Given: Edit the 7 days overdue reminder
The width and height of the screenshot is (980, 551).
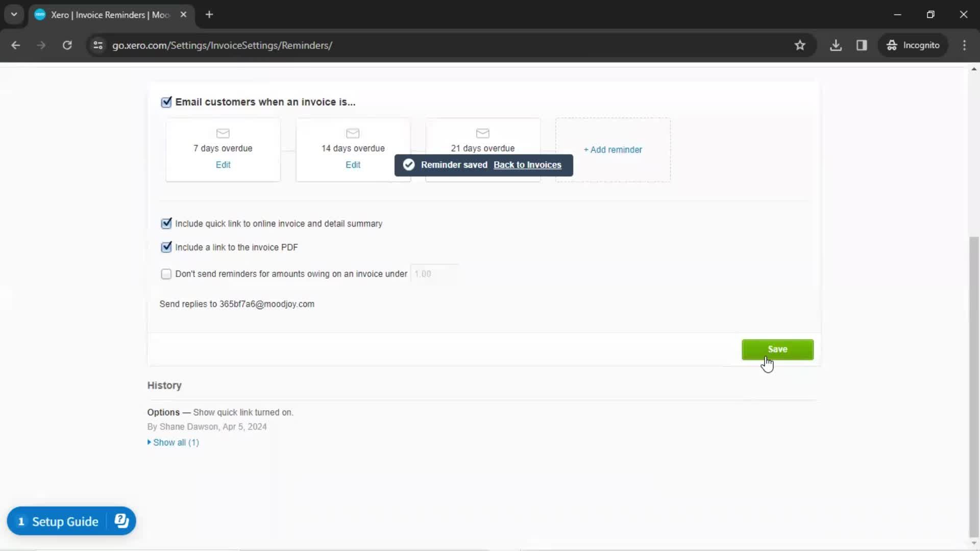Looking at the screenshot, I should click(x=223, y=165).
